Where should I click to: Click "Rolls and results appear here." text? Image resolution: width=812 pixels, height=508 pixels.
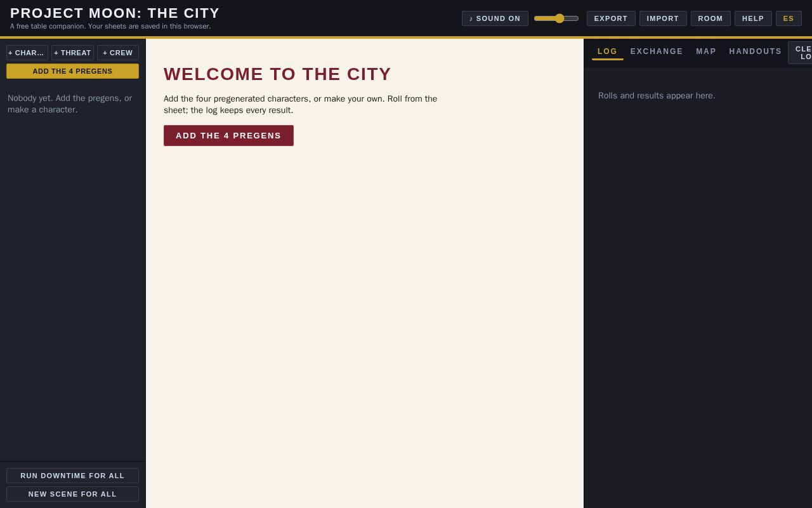(657, 96)
